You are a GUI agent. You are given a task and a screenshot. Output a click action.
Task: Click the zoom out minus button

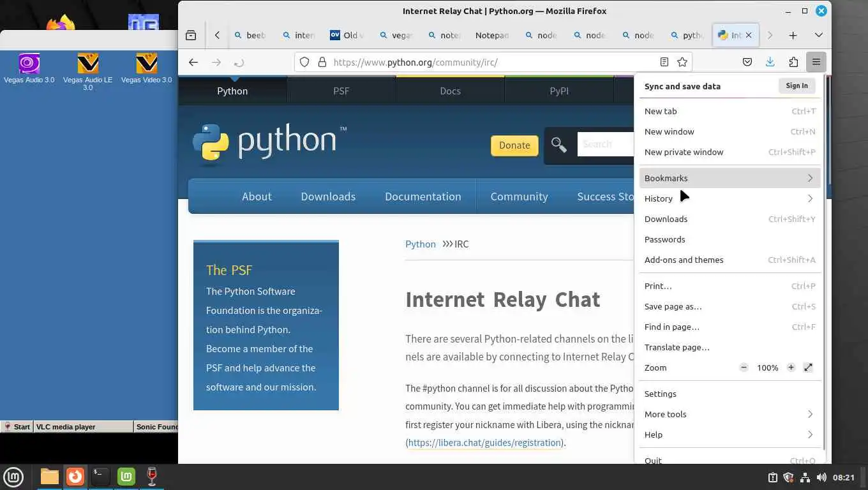(x=744, y=367)
